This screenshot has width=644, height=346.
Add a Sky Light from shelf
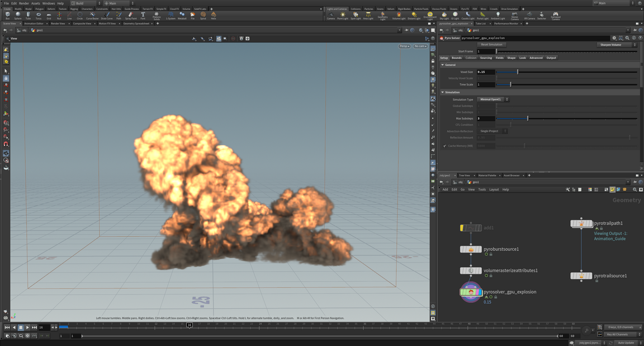click(x=444, y=16)
